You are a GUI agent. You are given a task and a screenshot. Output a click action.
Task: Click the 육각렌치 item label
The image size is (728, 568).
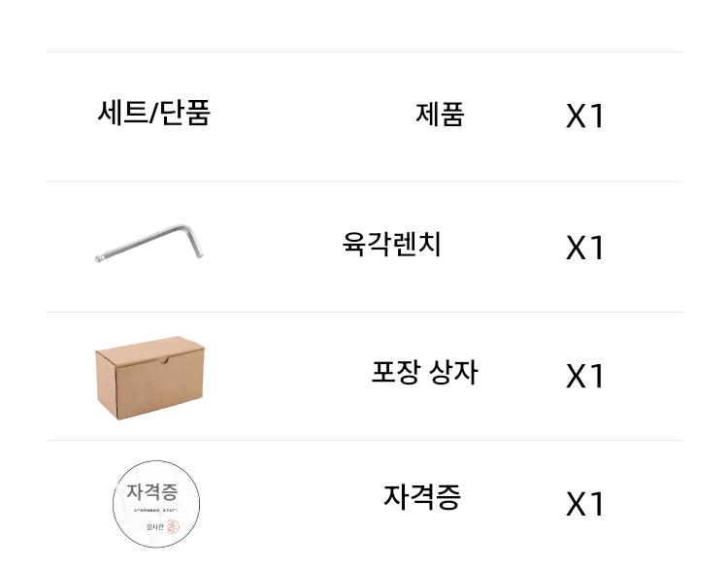point(391,244)
